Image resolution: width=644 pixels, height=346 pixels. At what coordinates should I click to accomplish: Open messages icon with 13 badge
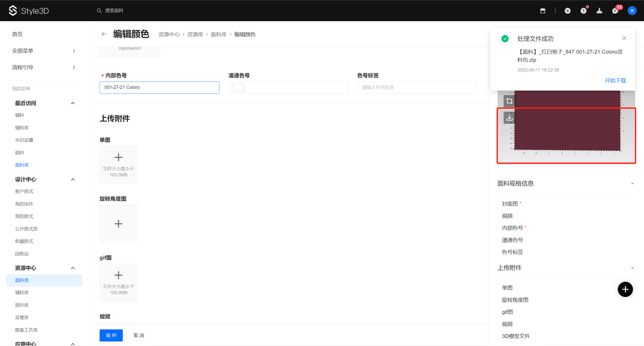coord(615,11)
